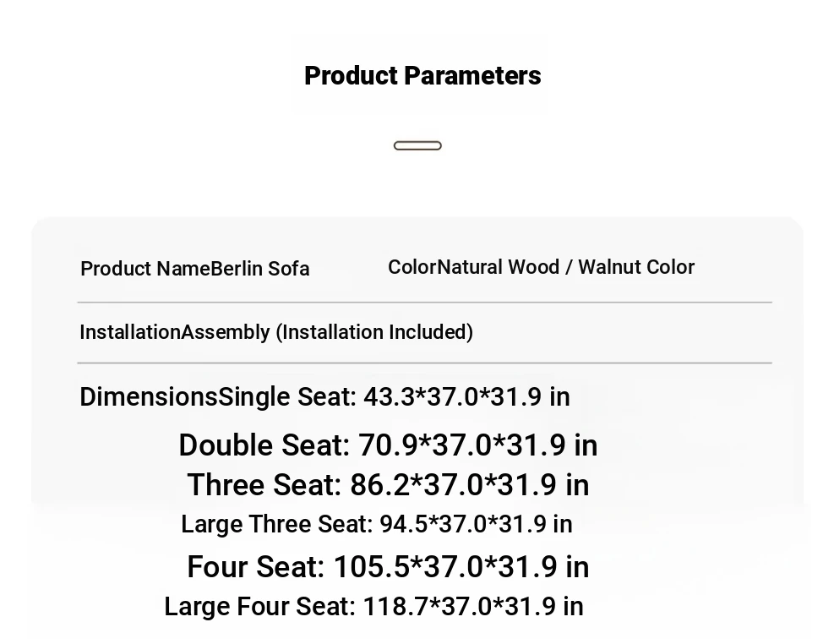Image resolution: width=834 pixels, height=644 pixels.
Task: Click the divider line below Installation row
Action: pyautogui.click(x=424, y=363)
